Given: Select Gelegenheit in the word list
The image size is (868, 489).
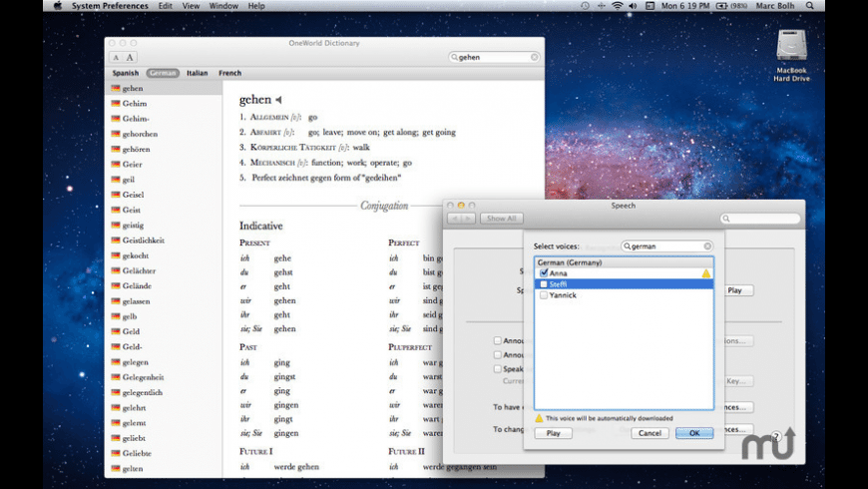Looking at the screenshot, I should click(164, 377).
